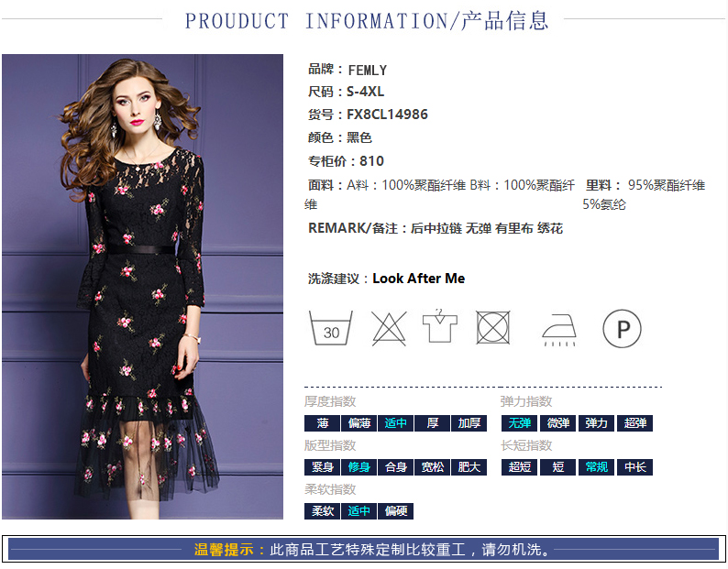Viewport: 728px width, 569px height.
Task: Click the REMARK/备注 line
Action: pos(436,228)
